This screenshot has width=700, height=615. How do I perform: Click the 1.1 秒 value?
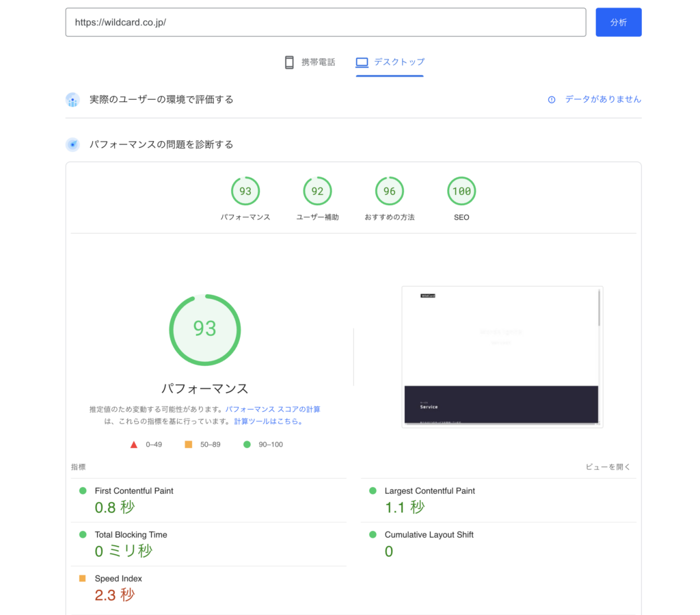click(x=405, y=508)
